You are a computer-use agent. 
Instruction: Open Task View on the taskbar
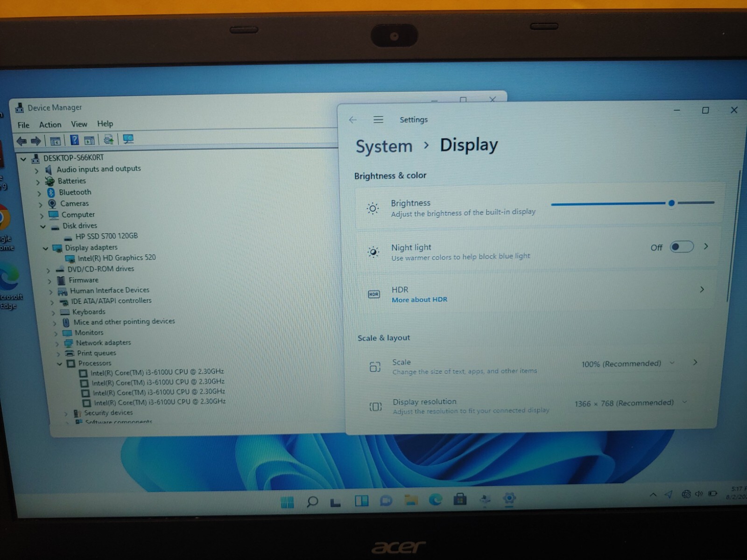[x=335, y=502]
